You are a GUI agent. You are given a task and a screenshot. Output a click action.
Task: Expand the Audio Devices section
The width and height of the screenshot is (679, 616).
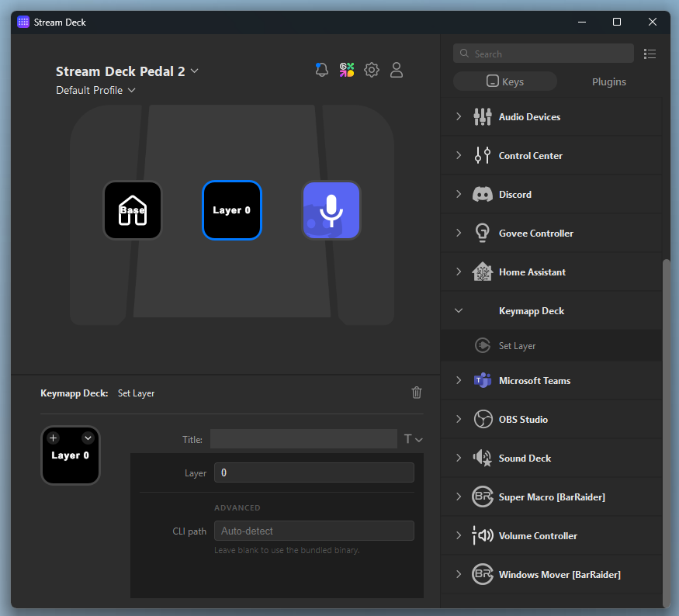(459, 116)
